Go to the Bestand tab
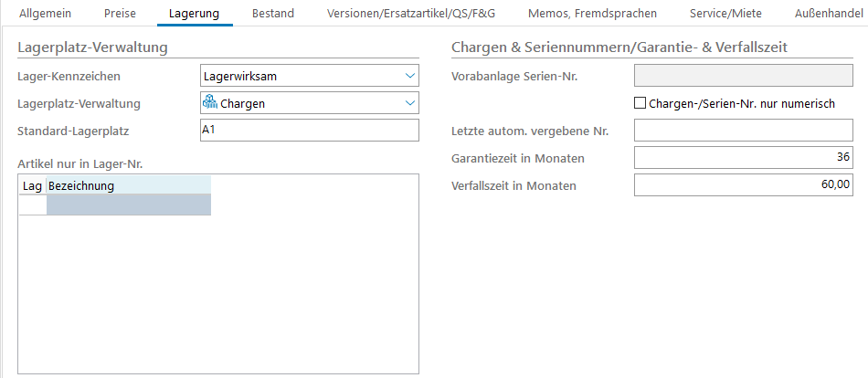868x378 pixels. point(273,14)
